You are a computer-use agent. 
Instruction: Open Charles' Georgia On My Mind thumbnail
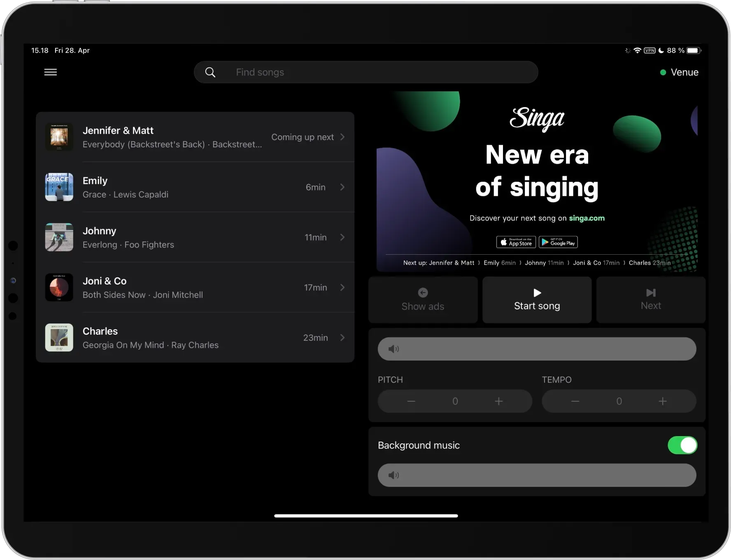point(59,338)
